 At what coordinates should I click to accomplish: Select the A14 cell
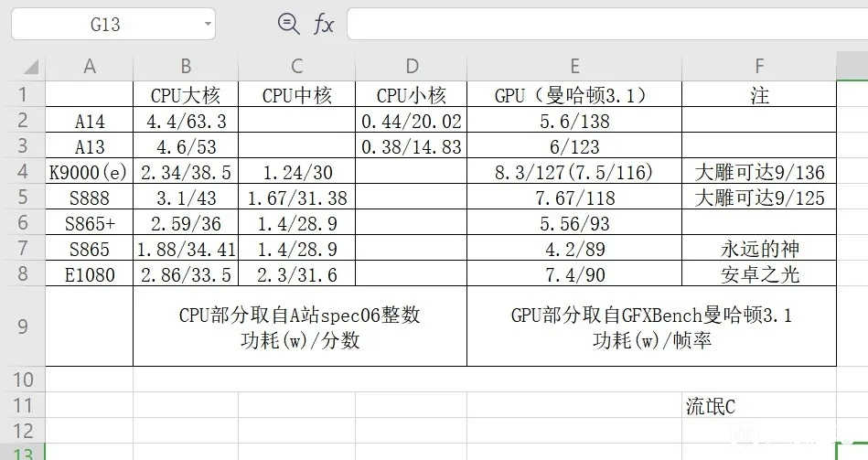pos(89,120)
